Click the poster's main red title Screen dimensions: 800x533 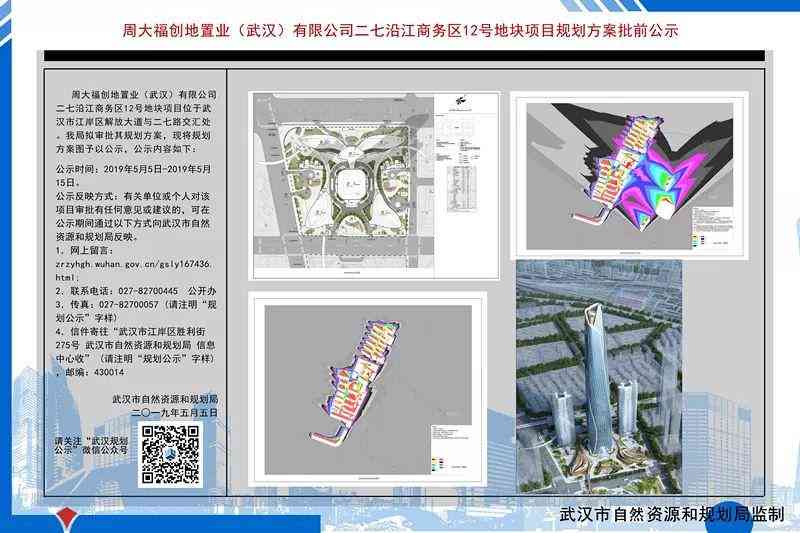(x=400, y=30)
